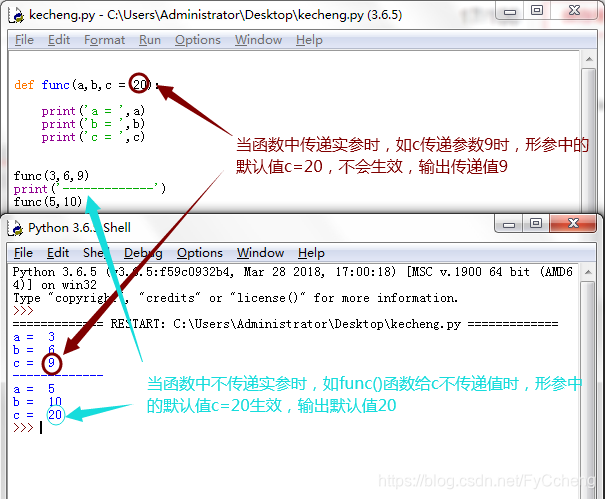The image size is (605, 499).
Task: Close the Python Shell window
Action: coord(573,224)
